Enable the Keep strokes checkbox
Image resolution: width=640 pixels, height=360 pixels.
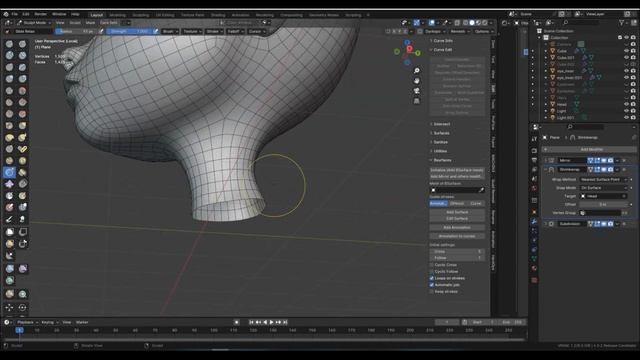[x=431, y=291]
